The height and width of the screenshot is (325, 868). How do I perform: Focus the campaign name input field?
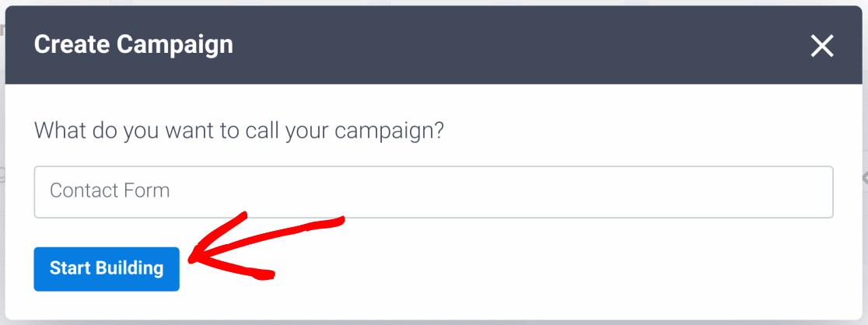tap(433, 191)
